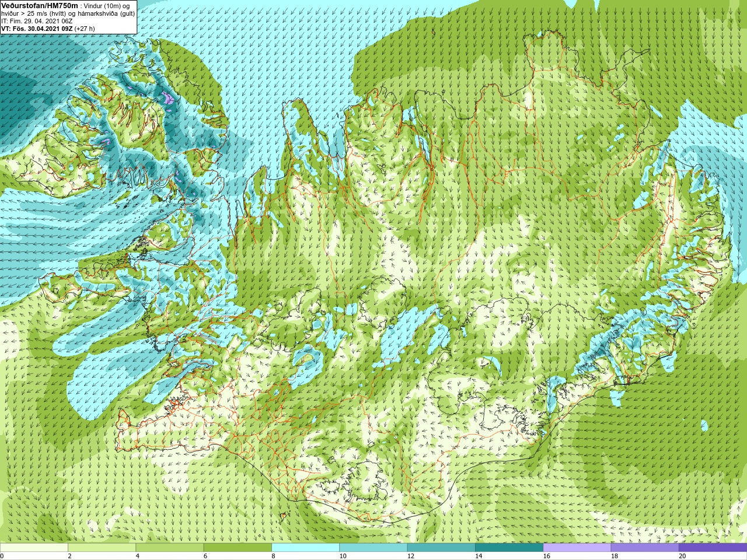The height and width of the screenshot is (560, 747).
Task: Click the 'Veðurstofan/HM750m' title text
Action: pos(40,5)
